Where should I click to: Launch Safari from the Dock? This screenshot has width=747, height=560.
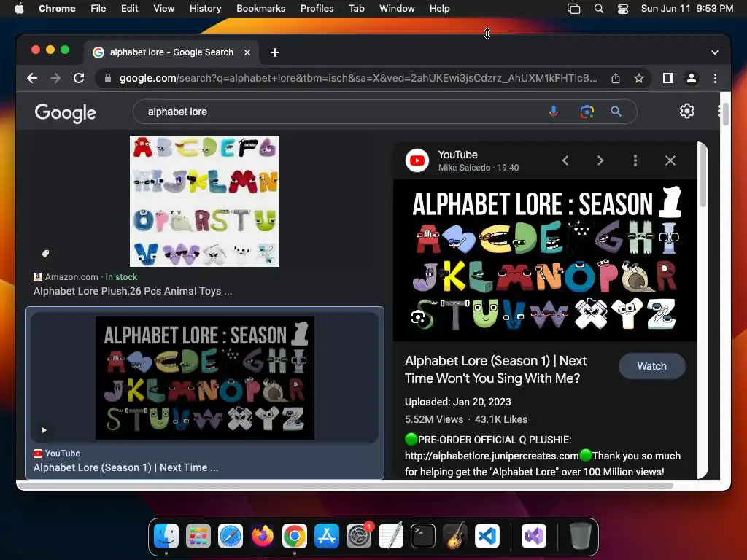point(230,536)
